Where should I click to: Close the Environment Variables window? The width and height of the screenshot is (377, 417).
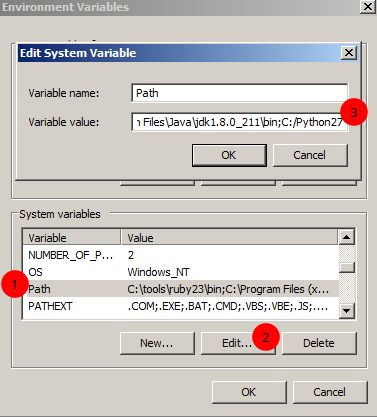point(368,6)
